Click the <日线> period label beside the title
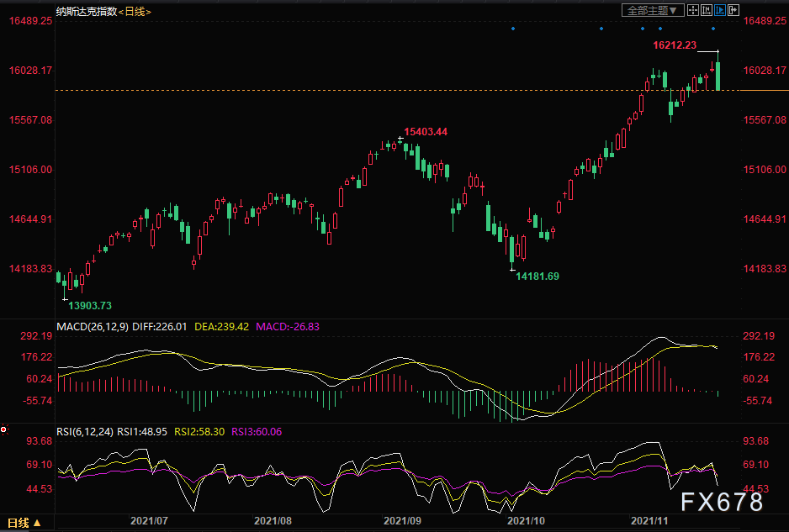789x532 pixels. click(x=135, y=11)
